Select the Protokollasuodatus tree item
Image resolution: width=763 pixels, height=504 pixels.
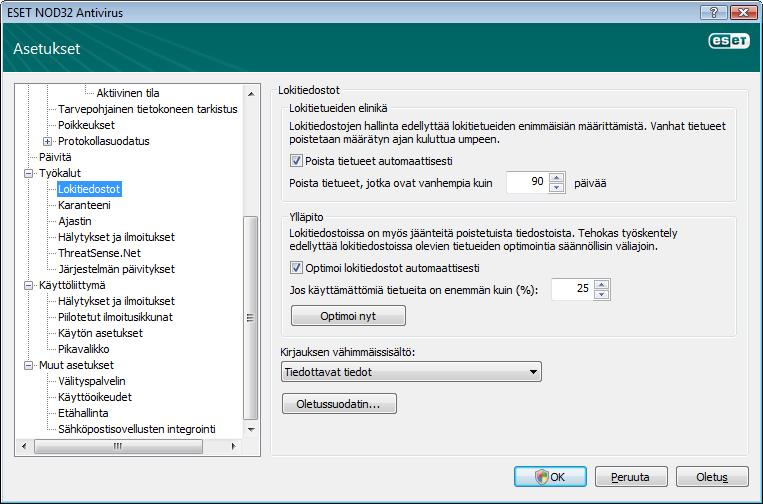104,141
